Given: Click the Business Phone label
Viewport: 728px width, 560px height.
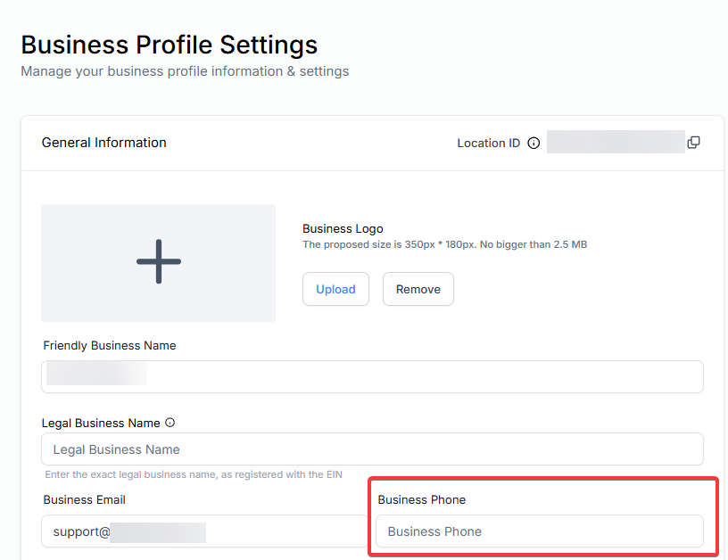Looking at the screenshot, I should [421, 499].
